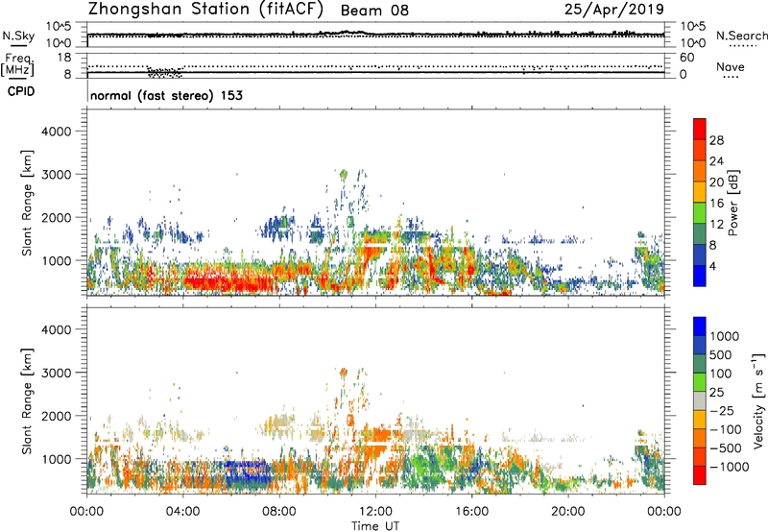Click the frequency dip near 03:00 in Freq panel

click(x=165, y=72)
